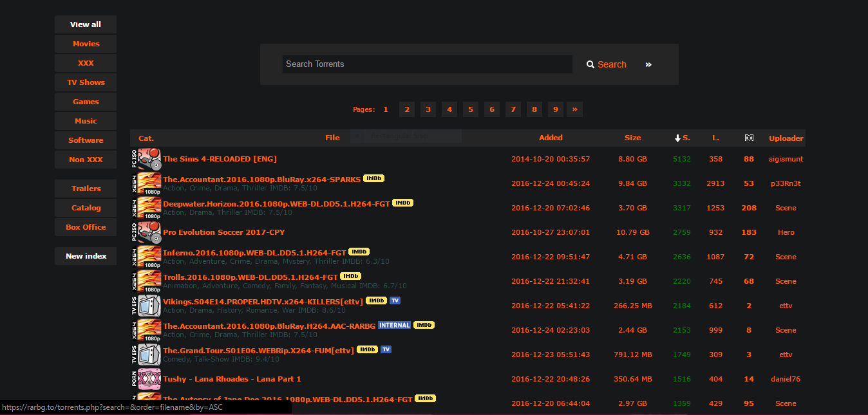Open Trailers section

click(86, 189)
